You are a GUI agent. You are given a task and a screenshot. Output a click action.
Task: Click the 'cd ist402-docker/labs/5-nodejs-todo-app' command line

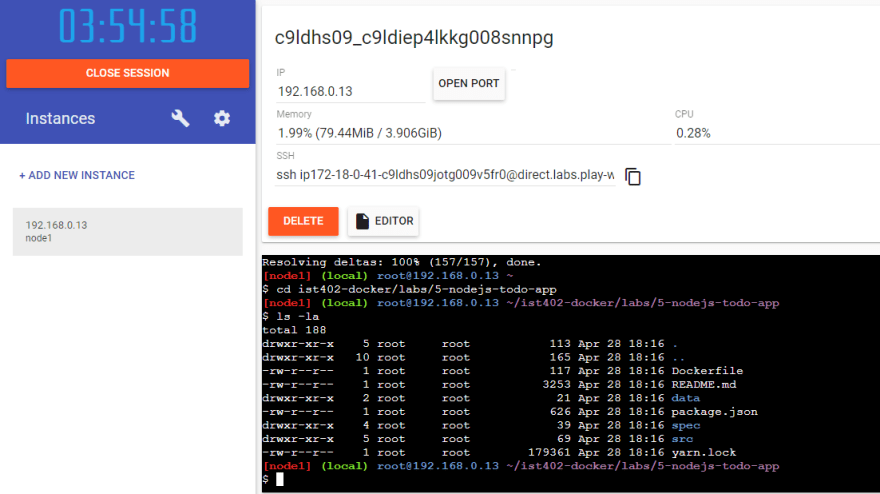coord(409,290)
